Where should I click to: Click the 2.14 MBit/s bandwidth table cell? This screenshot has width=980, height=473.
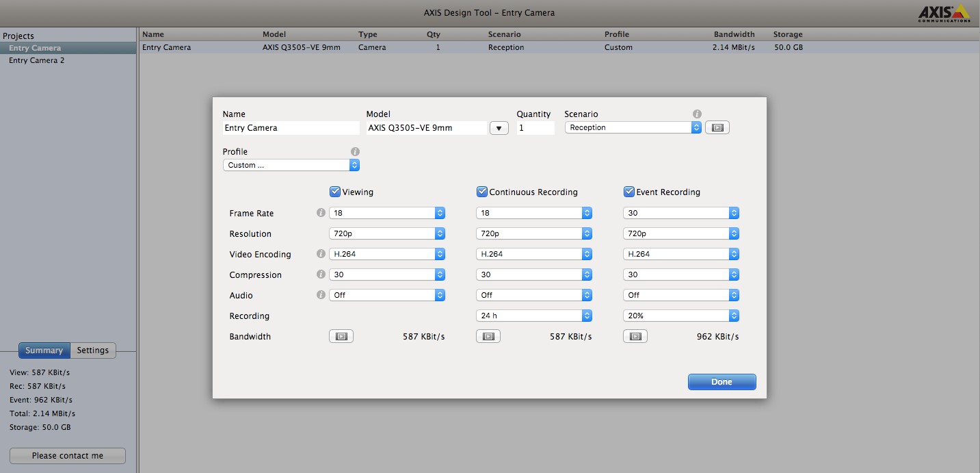point(734,47)
